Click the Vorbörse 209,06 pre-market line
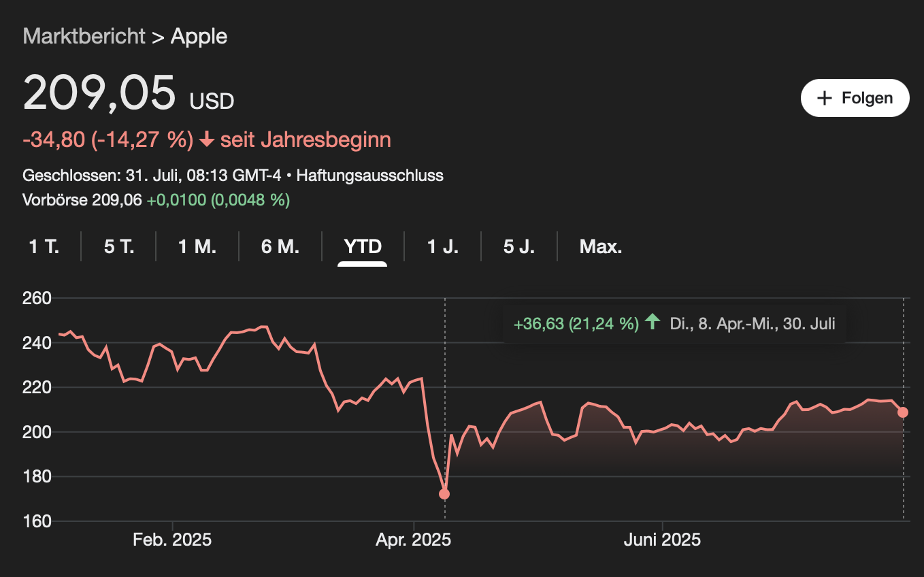This screenshot has width=924, height=577. tap(156, 200)
